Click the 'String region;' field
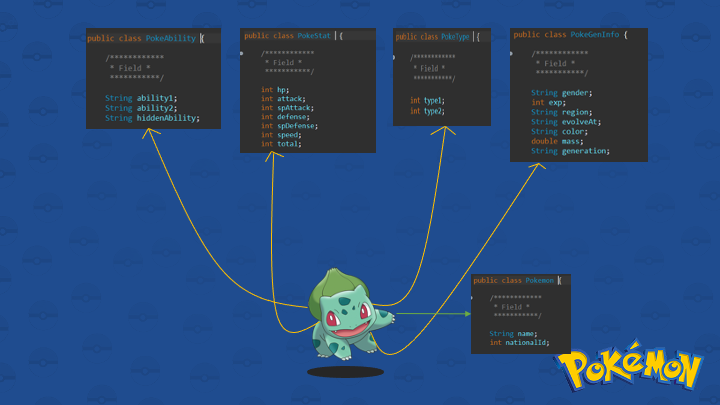The image size is (720, 405). [x=562, y=112]
